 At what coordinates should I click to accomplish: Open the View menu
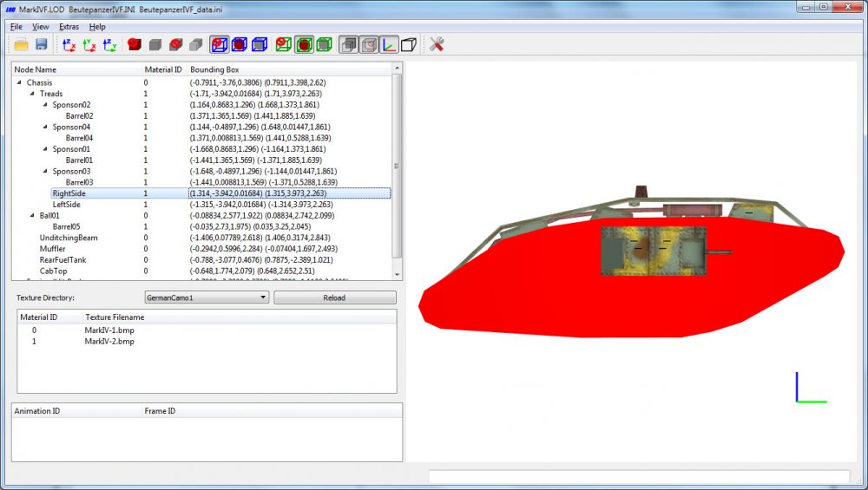[x=41, y=27]
